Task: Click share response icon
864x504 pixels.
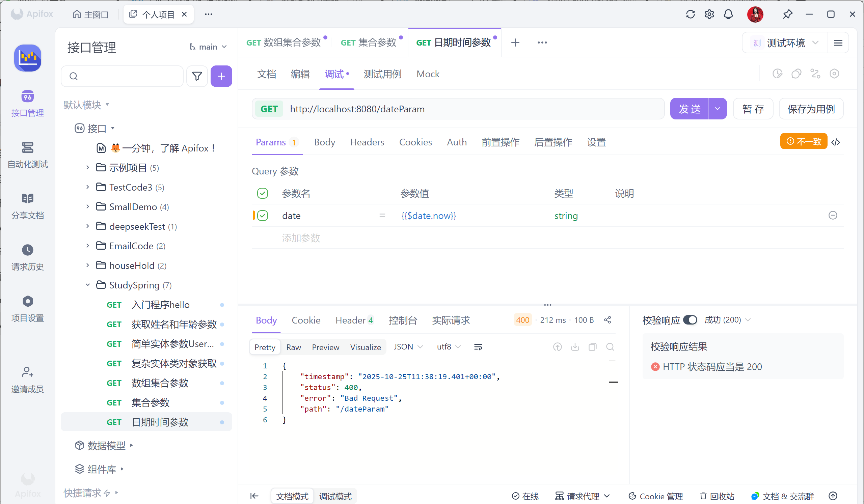Action: [607, 320]
